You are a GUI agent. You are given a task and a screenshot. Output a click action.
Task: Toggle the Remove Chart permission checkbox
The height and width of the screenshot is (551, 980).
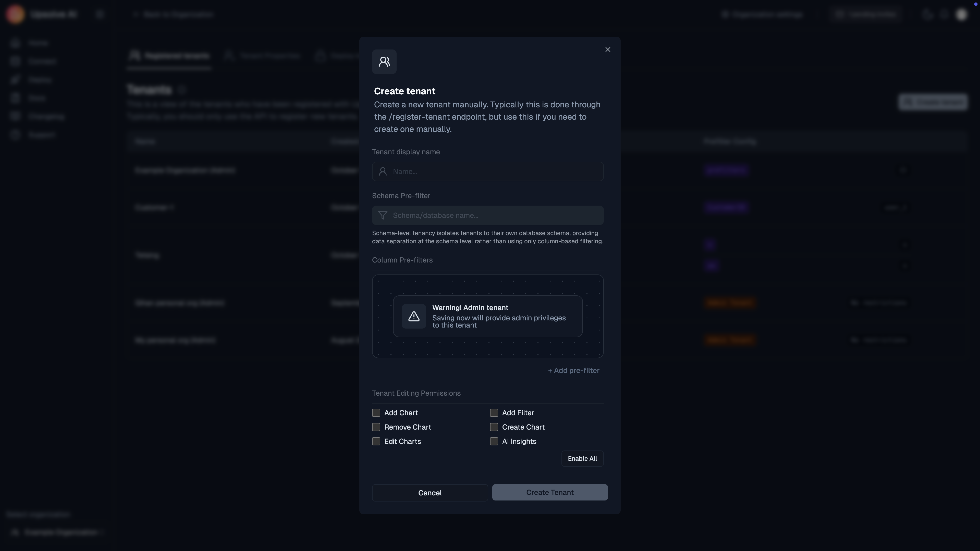(x=376, y=427)
